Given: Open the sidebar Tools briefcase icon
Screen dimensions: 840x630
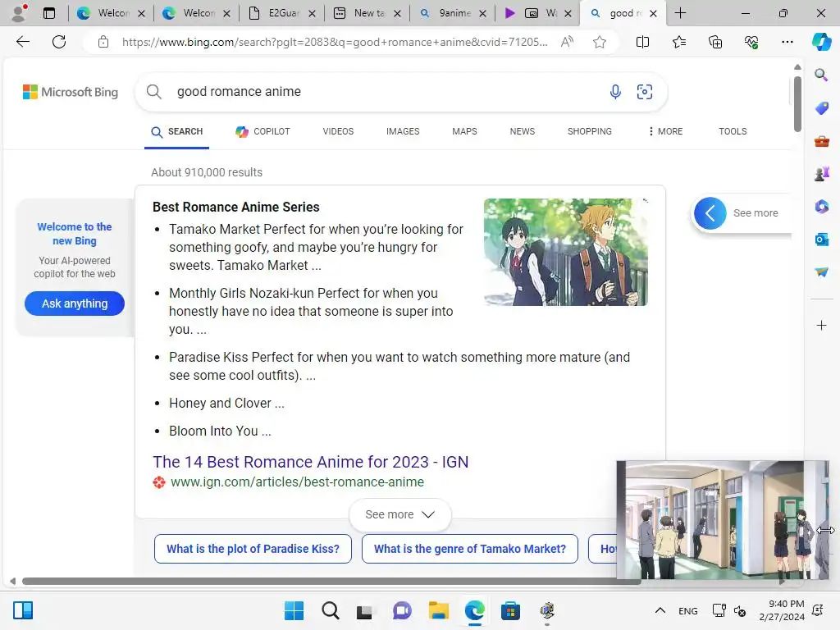Looking at the screenshot, I should 821,141.
